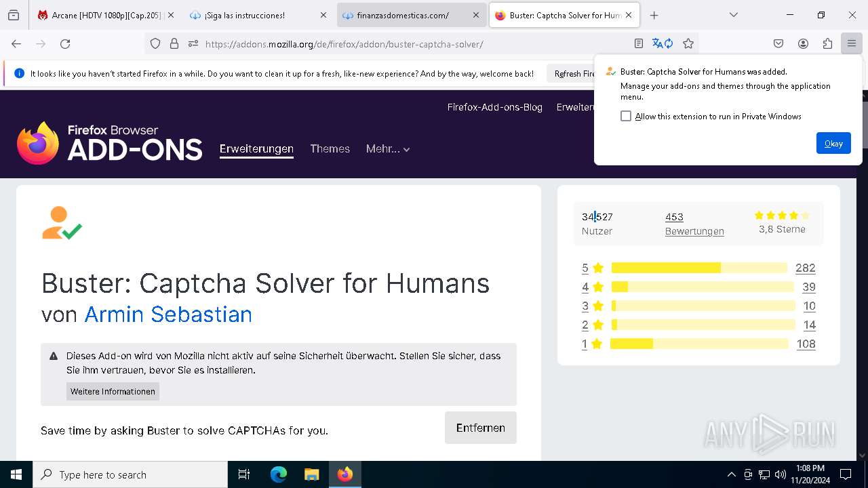The image size is (868, 488).
Task: Click the Windows search box
Action: (x=130, y=474)
